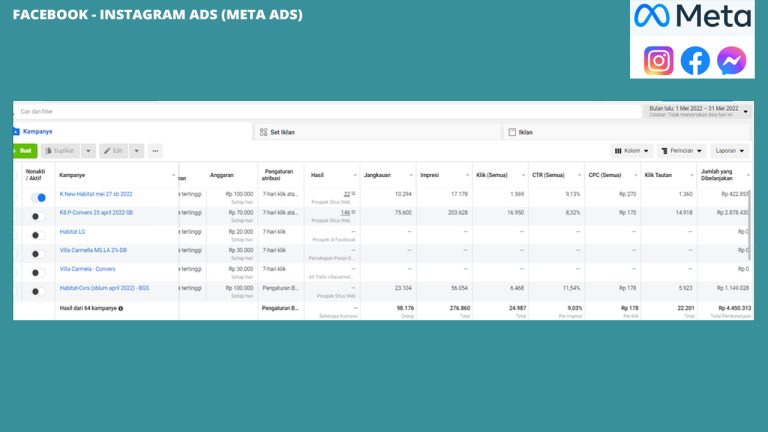Open the date range picker Bulan lalu
The height and width of the screenshot is (432, 768).
click(695, 110)
